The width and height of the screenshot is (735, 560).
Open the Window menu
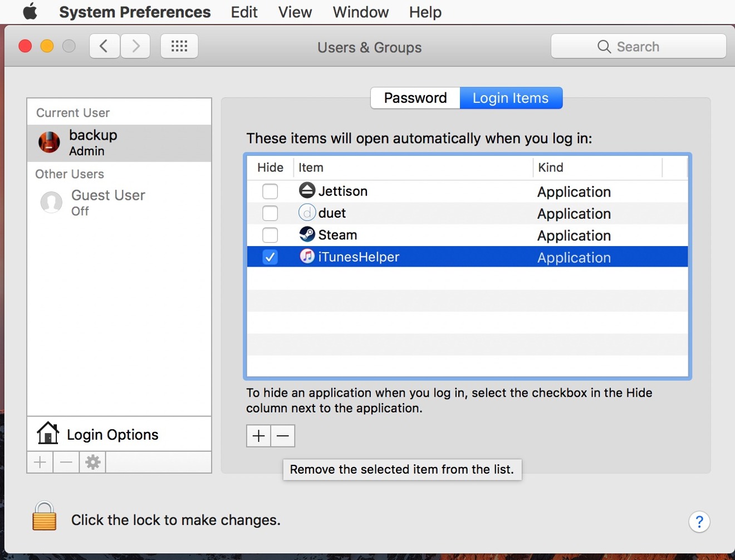point(361,12)
